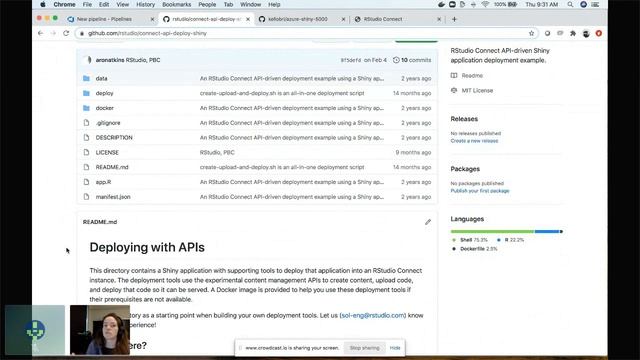Open the Window menu

[250, 4]
